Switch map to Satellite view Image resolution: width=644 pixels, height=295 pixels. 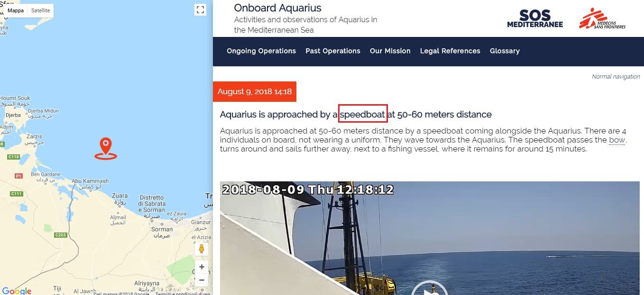point(41,10)
